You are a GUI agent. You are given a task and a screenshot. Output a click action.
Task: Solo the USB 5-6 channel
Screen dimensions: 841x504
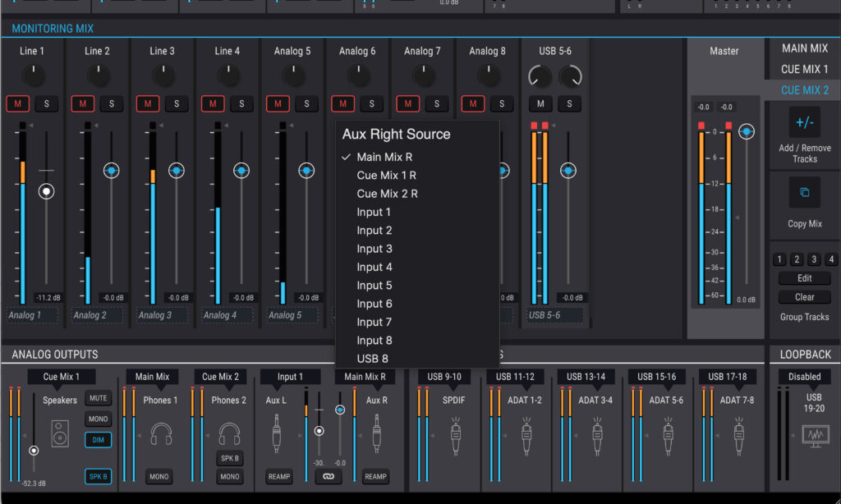pyautogui.click(x=569, y=103)
